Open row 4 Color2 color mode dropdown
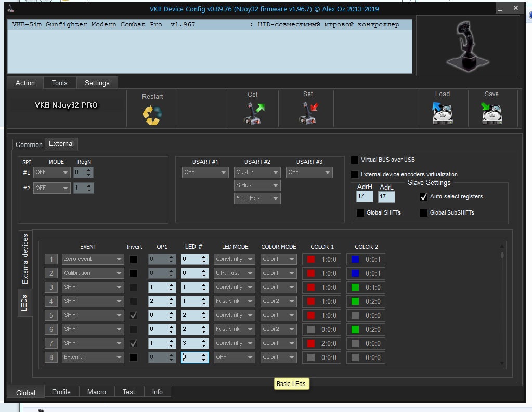The height and width of the screenshot is (412, 532). point(279,301)
